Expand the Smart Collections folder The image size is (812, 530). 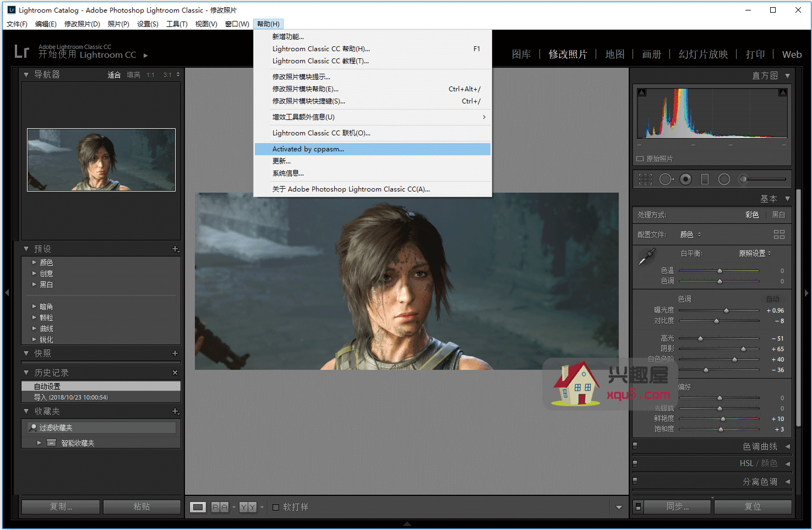39,442
